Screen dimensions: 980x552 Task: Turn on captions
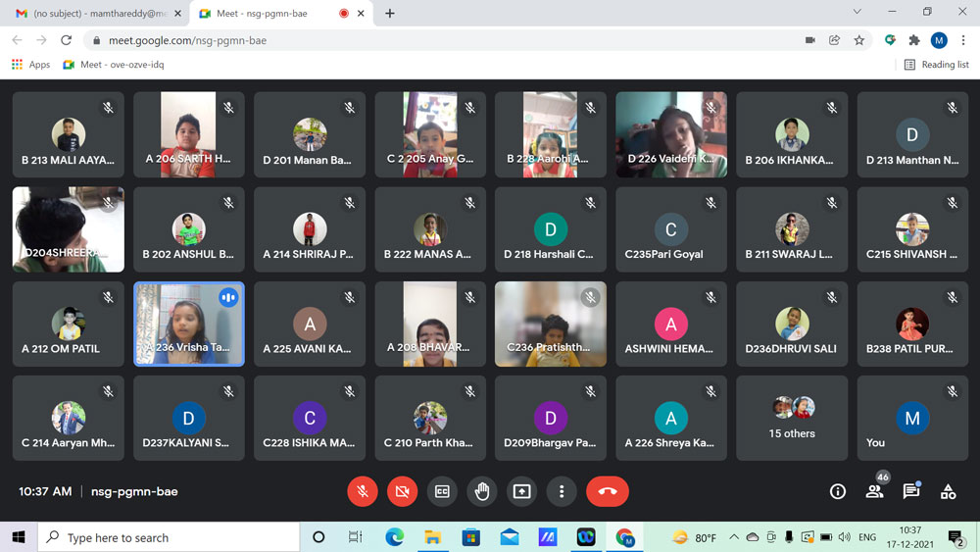point(442,491)
